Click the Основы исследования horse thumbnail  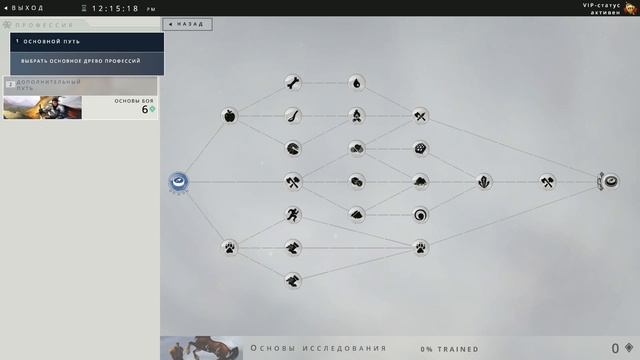pyautogui.click(x=202, y=348)
